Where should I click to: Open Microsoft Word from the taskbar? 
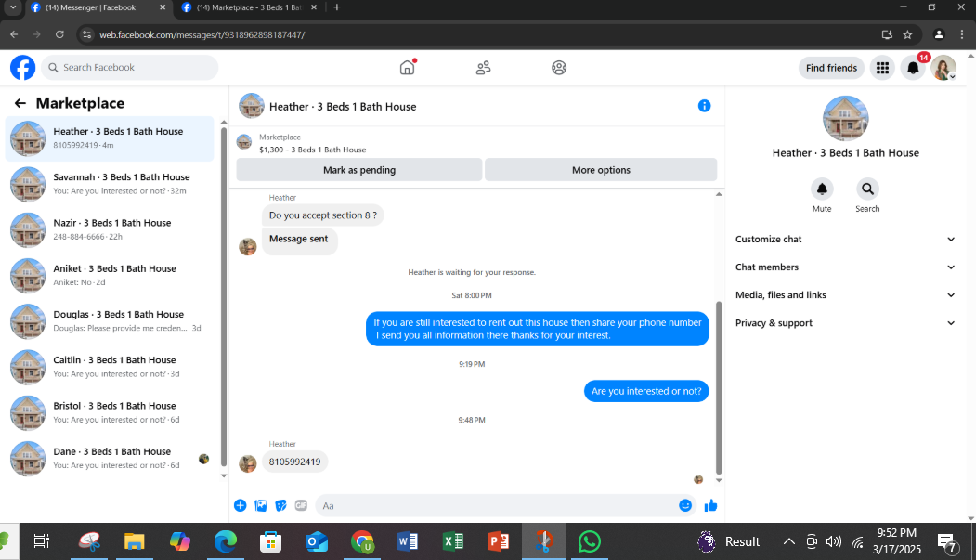[408, 541]
